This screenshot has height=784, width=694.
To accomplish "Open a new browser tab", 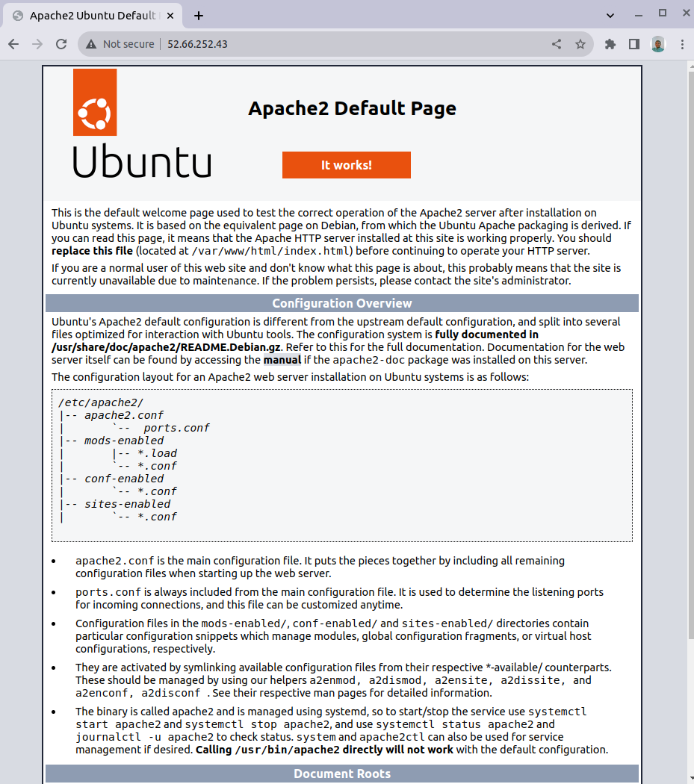I will point(199,16).
